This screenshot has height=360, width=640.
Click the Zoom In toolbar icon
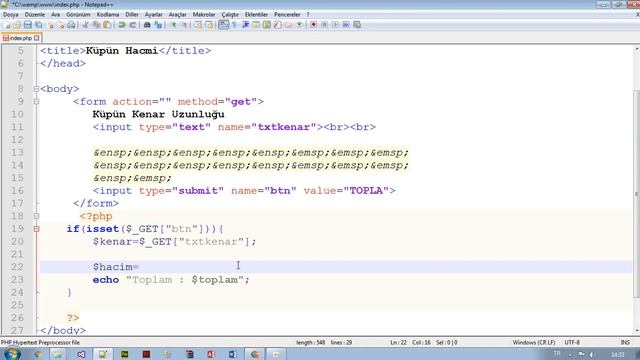tap(173, 25)
